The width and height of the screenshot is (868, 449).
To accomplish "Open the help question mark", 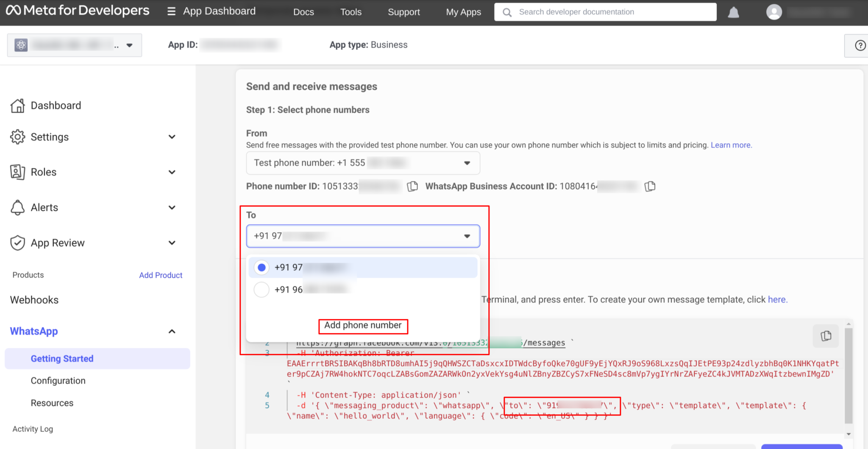I will [x=860, y=45].
